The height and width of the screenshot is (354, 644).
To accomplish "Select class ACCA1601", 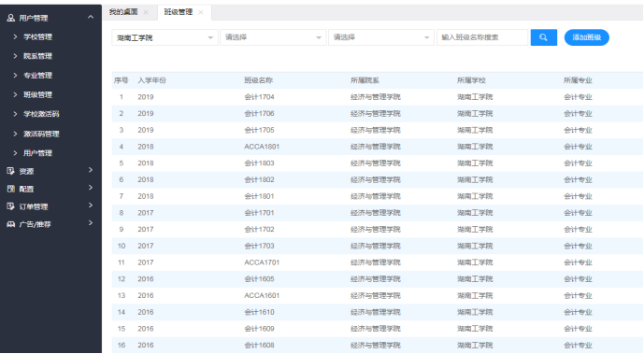I will [x=262, y=295].
